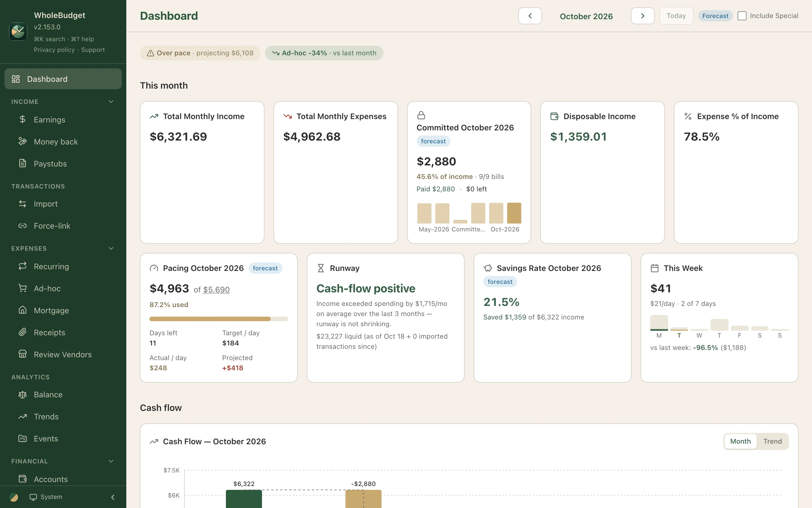This screenshot has width=812, height=508.
Task: Click the Earnings dollar sign icon
Action: point(23,119)
